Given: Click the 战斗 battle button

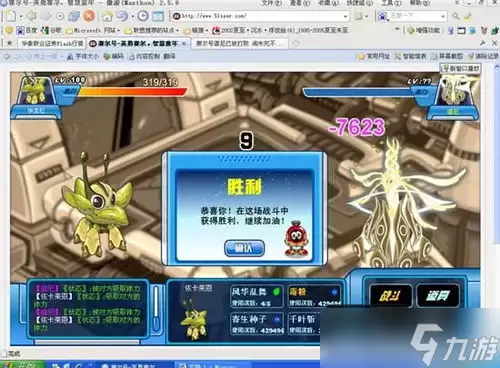Looking at the screenshot, I should coord(390,295).
